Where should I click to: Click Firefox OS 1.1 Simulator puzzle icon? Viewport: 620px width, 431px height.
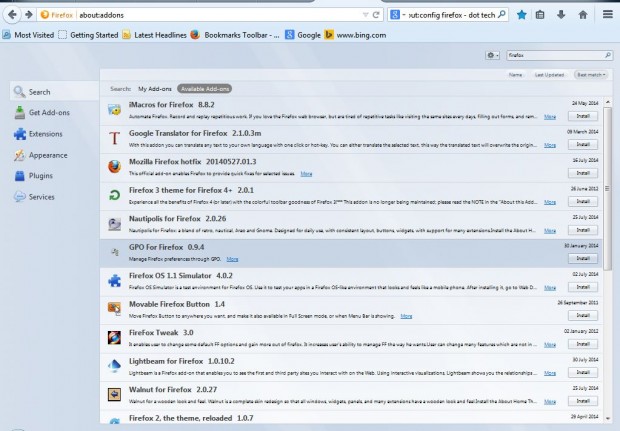[114, 281]
